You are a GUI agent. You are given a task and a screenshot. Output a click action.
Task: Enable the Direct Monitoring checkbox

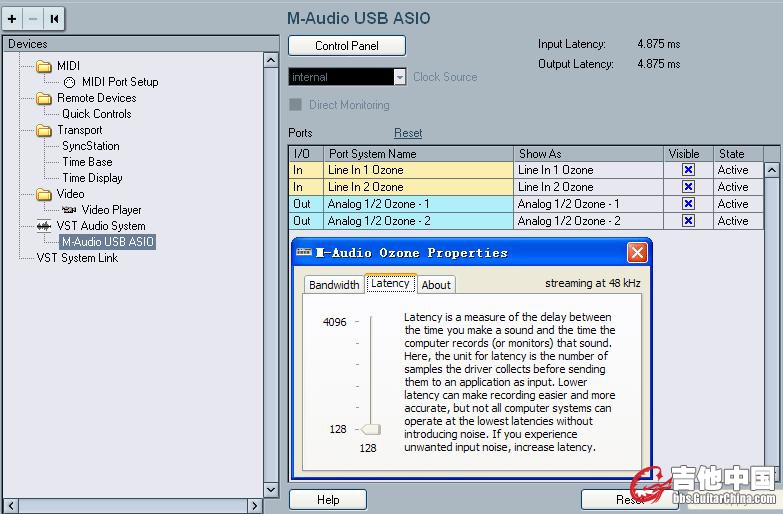295,105
